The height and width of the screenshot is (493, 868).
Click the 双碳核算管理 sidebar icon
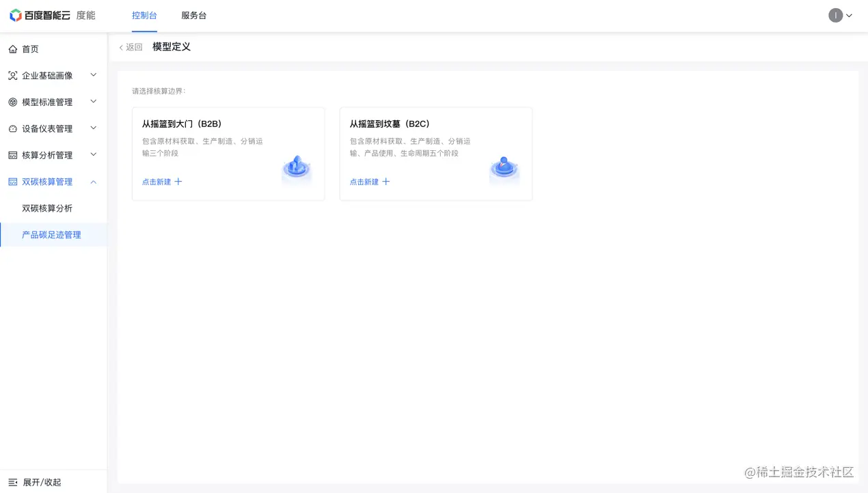click(x=12, y=181)
